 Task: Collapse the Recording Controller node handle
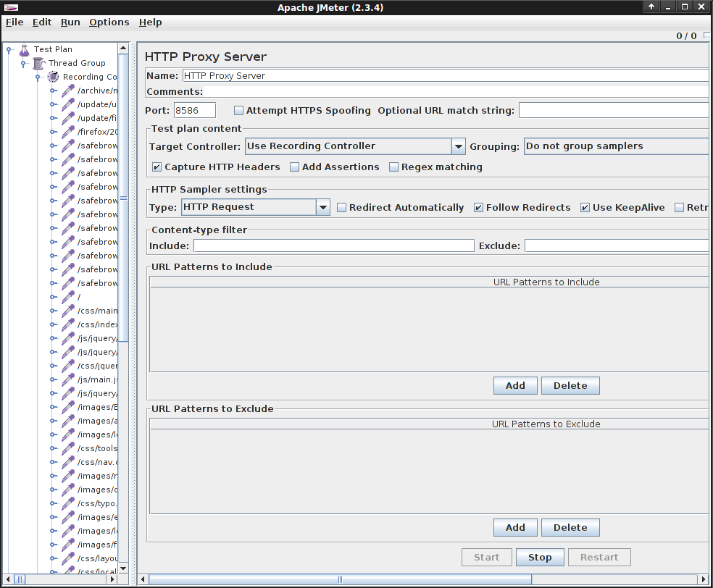[x=38, y=77]
